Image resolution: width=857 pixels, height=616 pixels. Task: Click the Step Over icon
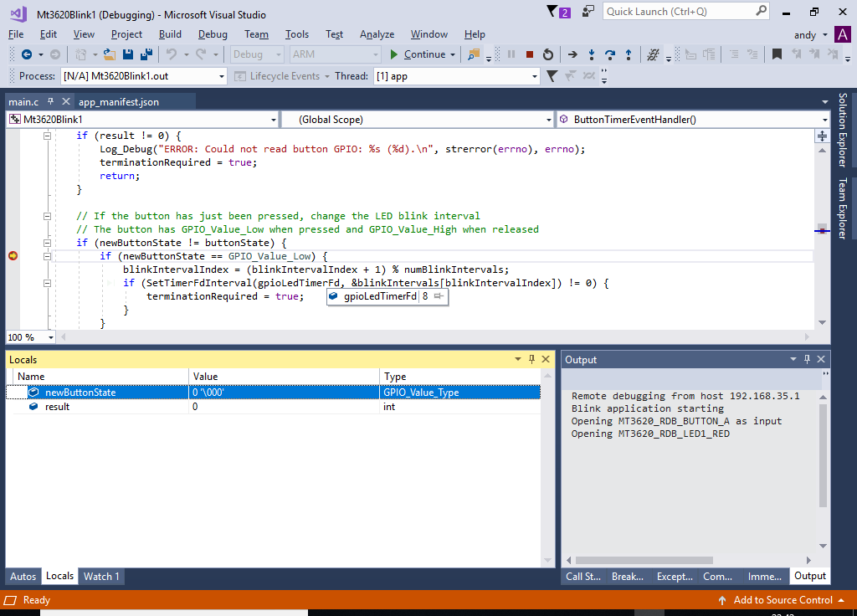[610, 54]
